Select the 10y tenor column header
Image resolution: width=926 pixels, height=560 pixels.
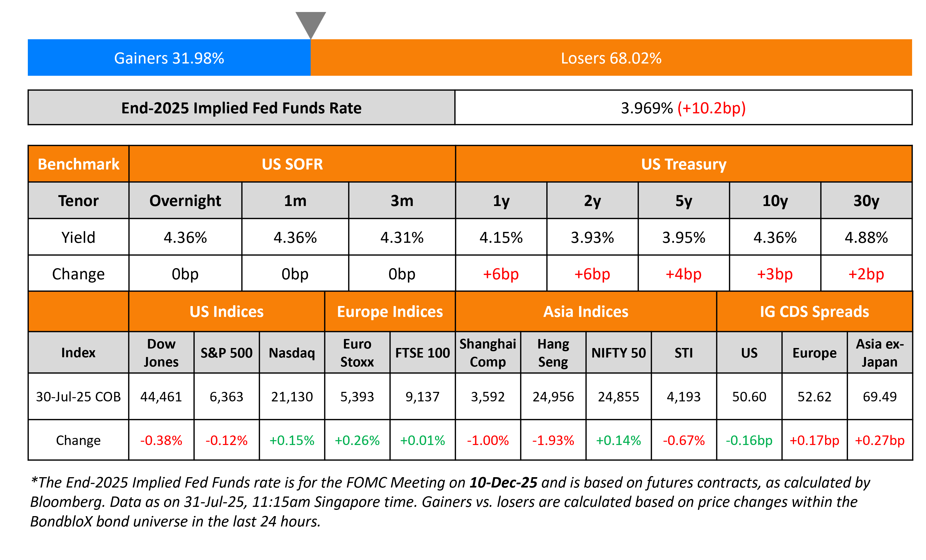point(775,201)
